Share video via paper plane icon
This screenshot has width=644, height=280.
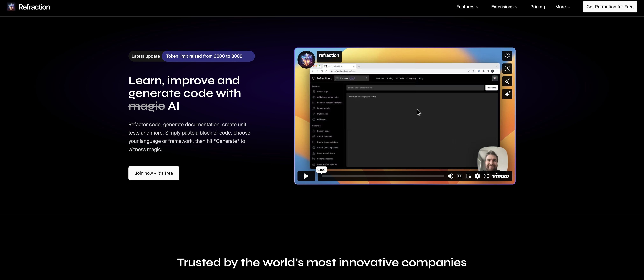point(507,81)
